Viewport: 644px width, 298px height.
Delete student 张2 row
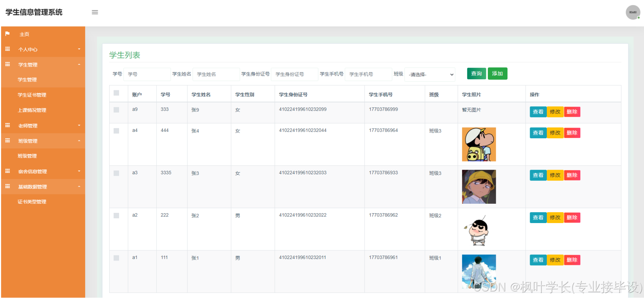click(x=572, y=218)
